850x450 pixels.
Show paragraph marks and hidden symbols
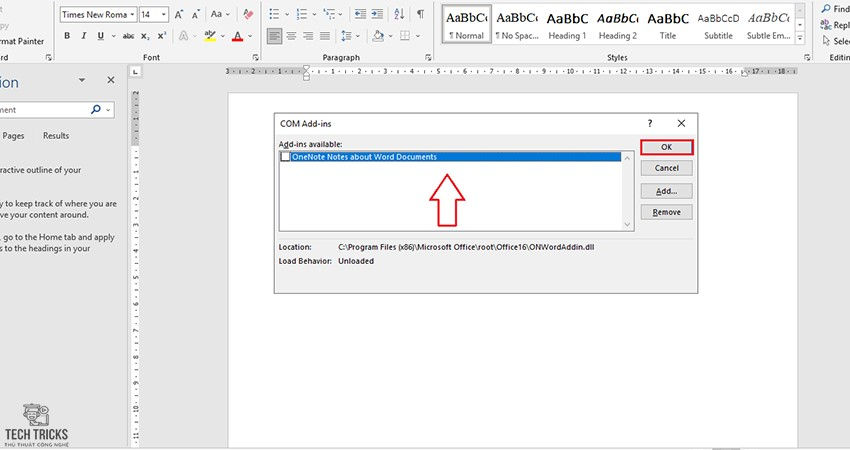click(420, 15)
